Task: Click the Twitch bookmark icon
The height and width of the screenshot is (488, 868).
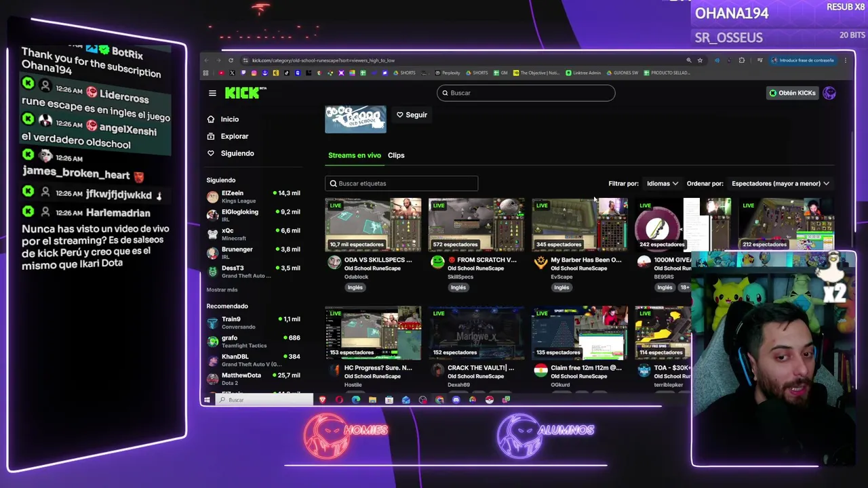Action: pyautogui.click(x=243, y=73)
